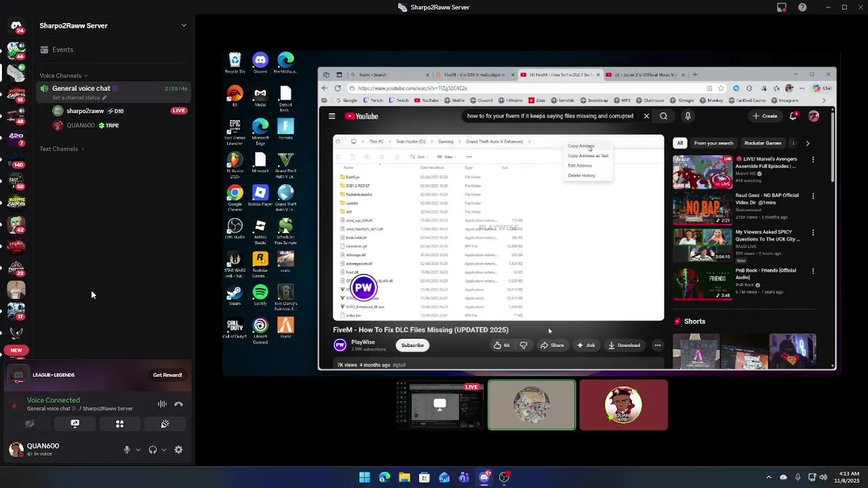Show hidden system tray icons

point(768,477)
